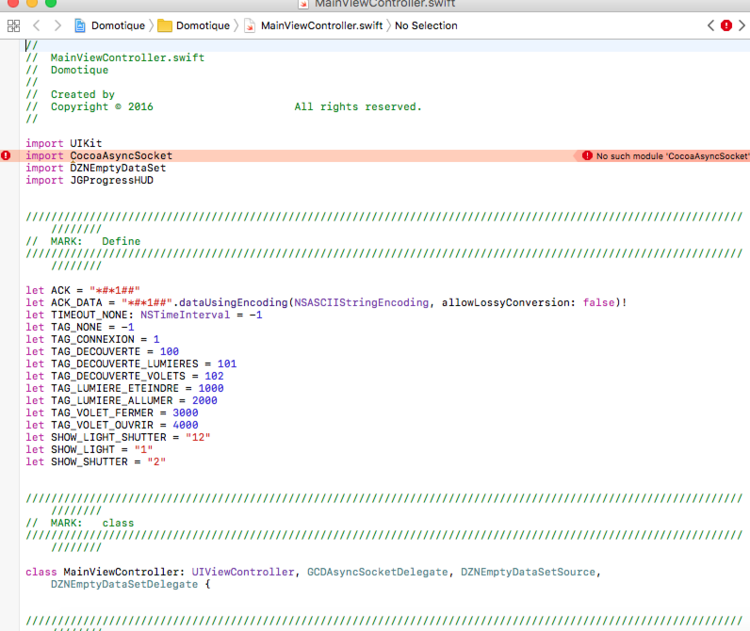Image resolution: width=750 pixels, height=631 pixels.
Task: Open the related items grid menu
Action: 13,25
